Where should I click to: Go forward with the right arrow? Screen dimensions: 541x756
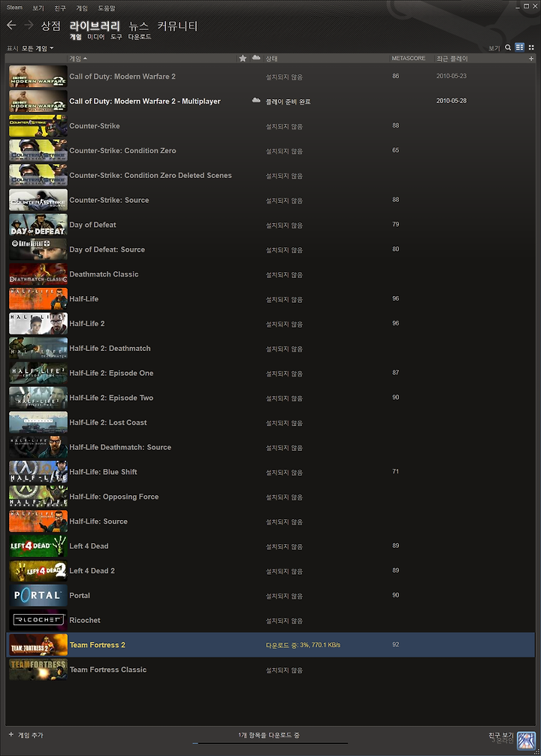coord(29,25)
